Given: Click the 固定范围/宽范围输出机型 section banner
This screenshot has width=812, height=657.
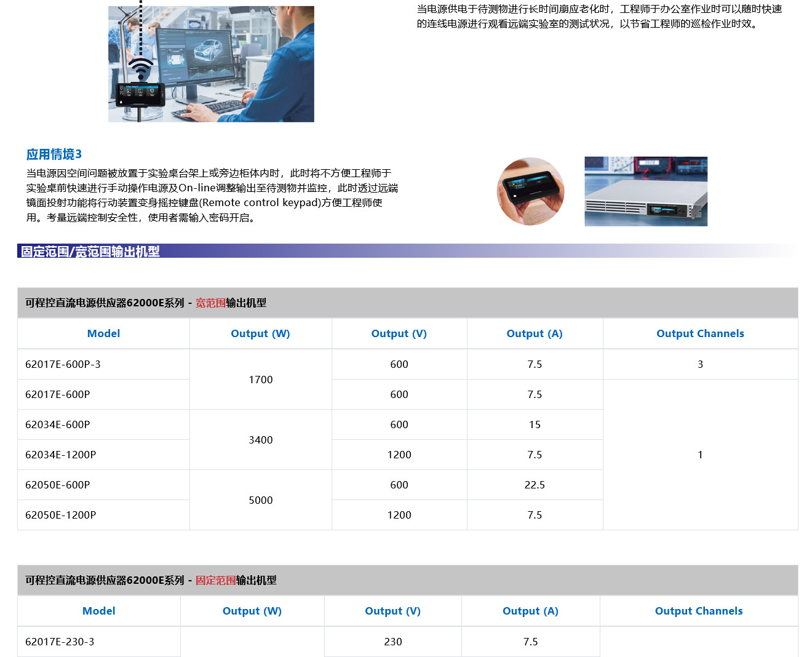Looking at the screenshot, I should (x=90, y=251).
